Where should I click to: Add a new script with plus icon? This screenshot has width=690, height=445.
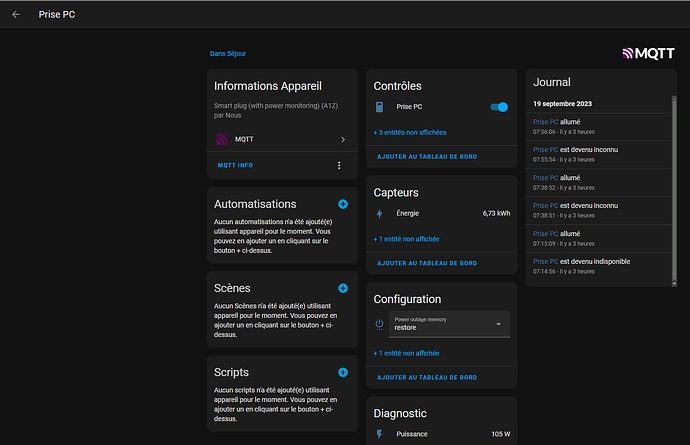point(343,372)
